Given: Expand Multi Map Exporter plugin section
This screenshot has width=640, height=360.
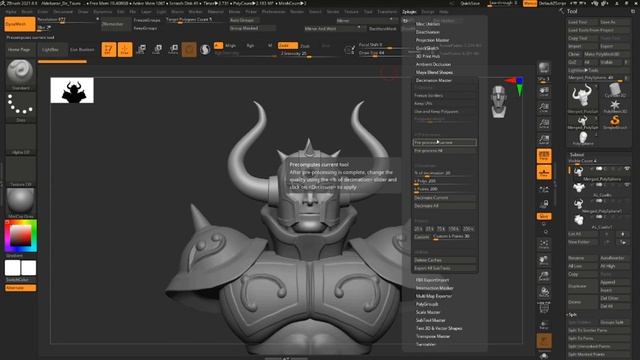Looking at the screenshot, I should click(x=433, y=296).
